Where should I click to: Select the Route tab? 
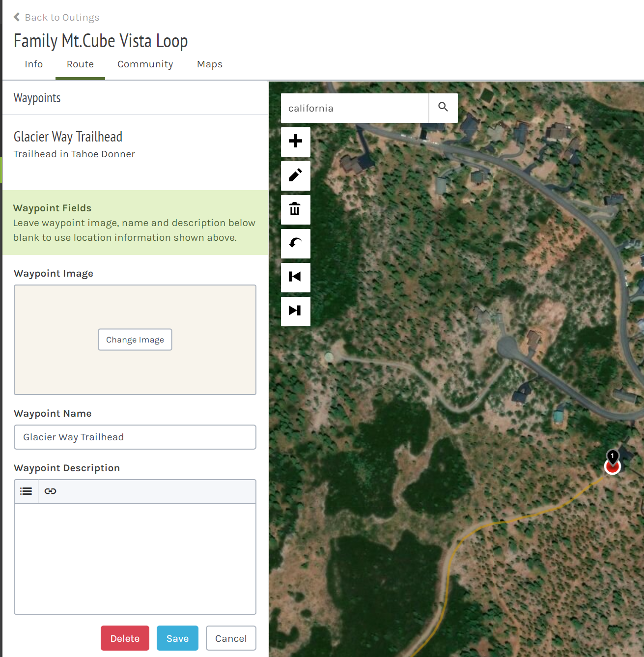[80, 64]
